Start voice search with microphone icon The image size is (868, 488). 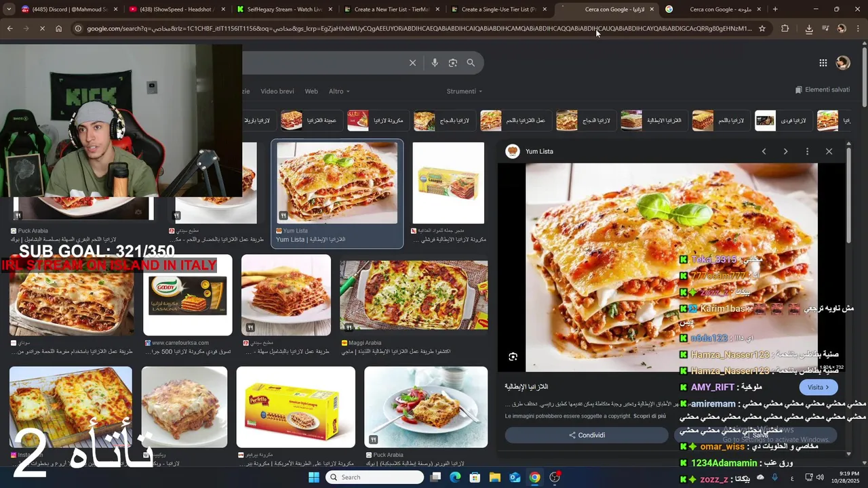coord(435,63)
